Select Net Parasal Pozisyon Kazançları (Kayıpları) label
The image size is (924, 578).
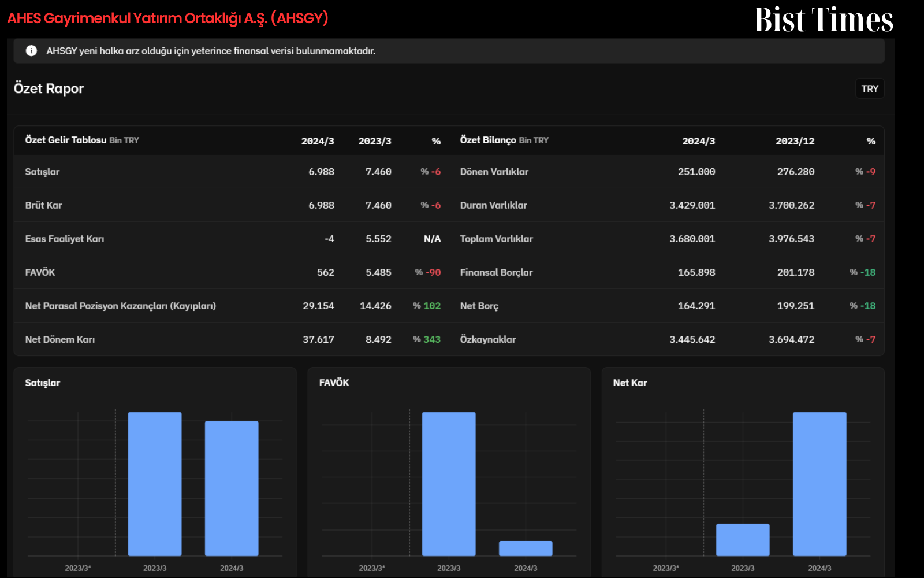121,306
